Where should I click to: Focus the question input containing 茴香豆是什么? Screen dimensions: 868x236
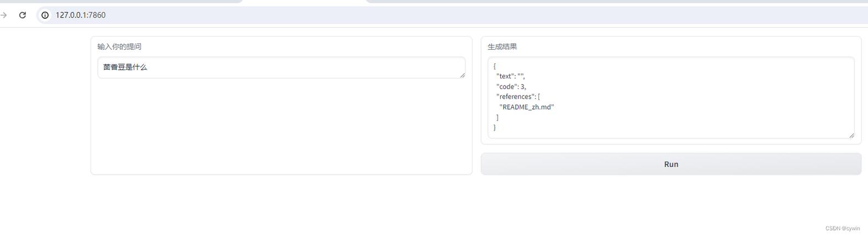281,67
